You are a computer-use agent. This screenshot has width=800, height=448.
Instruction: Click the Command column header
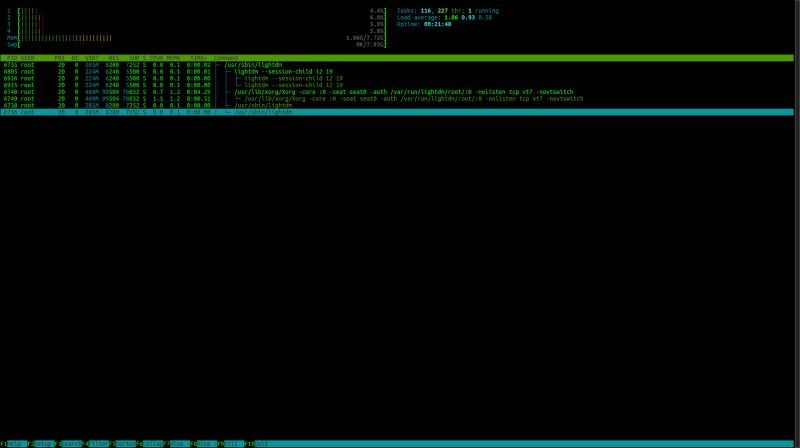(x=226, y=58)
